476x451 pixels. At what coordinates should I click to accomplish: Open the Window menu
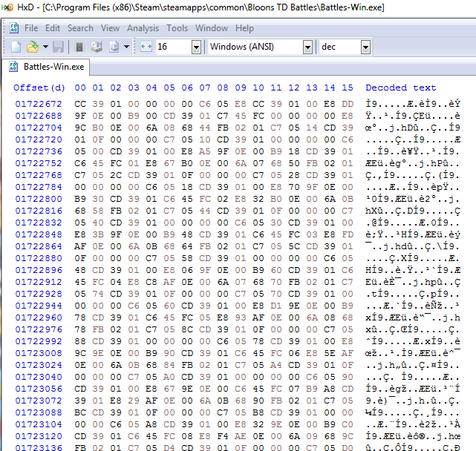(x=212, y=28)
